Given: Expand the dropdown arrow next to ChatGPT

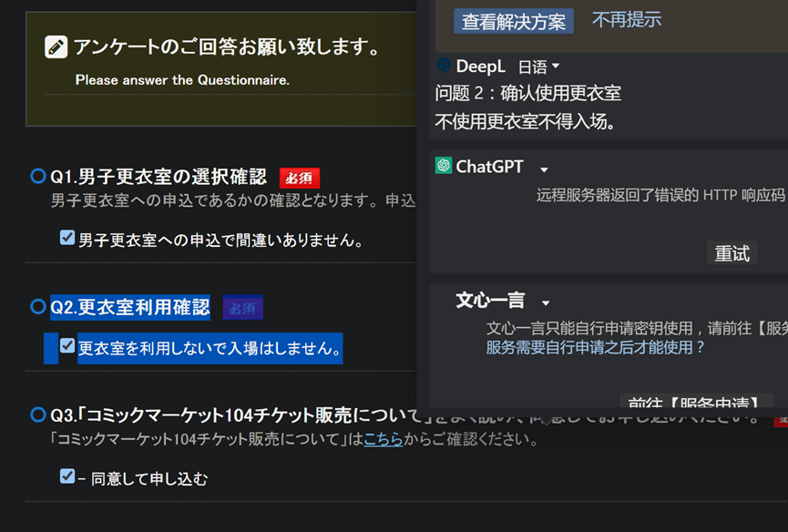Looking at the screenshot, I should tap(544, 169).
